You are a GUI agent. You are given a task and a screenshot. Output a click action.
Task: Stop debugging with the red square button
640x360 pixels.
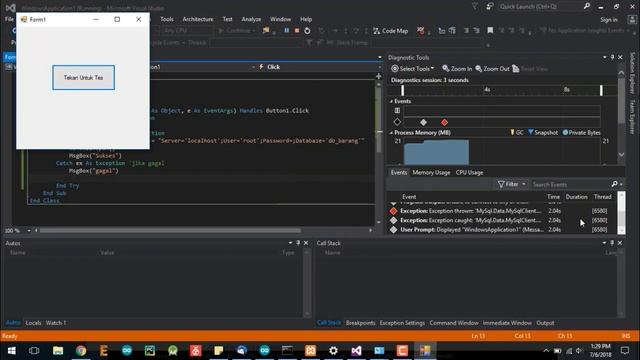pyautogui.click(x=297, y=31)
